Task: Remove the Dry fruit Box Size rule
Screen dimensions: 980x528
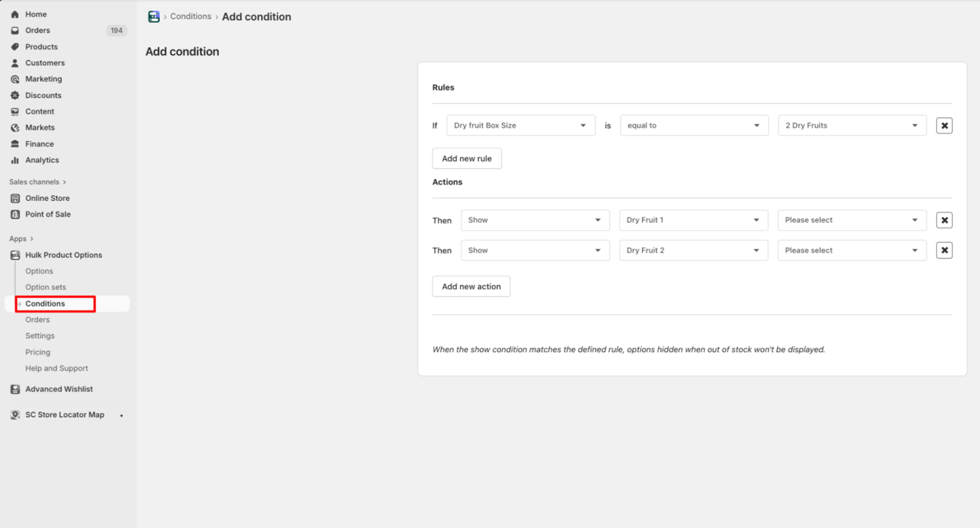Action: point(944,126)
